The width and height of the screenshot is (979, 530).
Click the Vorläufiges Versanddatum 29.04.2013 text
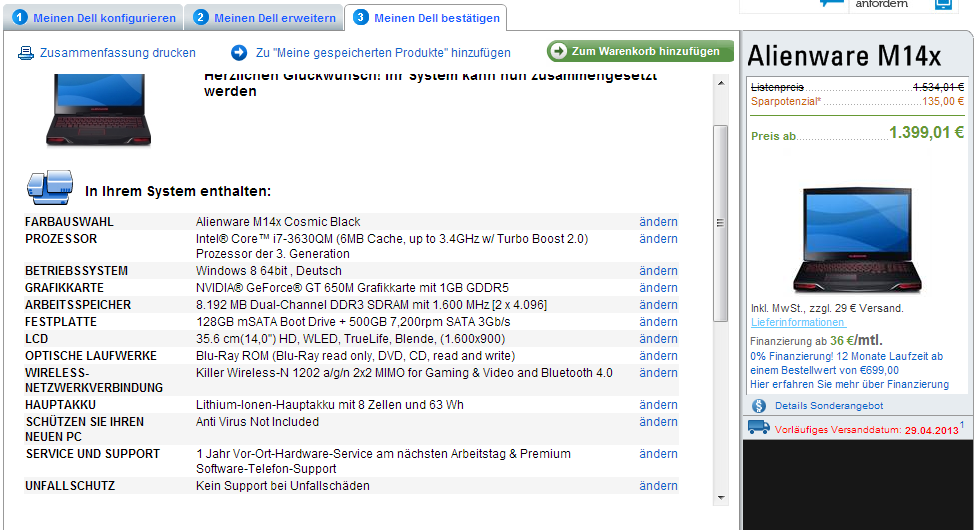867,430
